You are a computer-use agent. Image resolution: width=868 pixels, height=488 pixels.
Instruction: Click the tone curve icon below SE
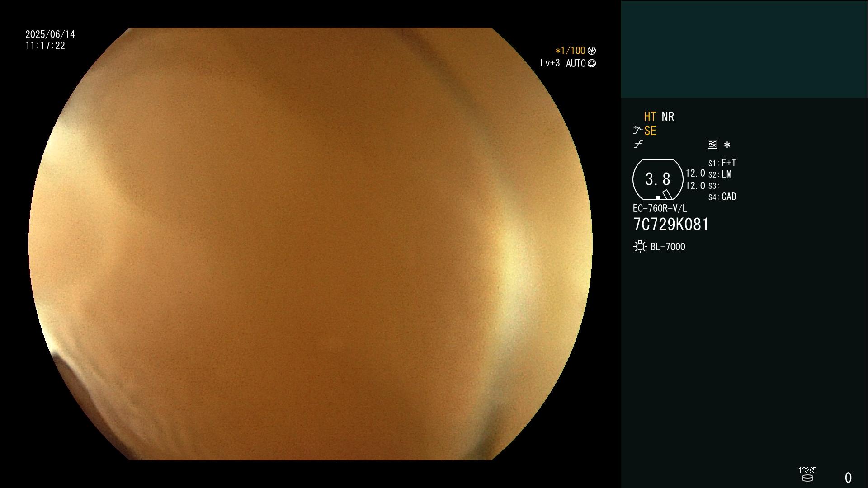click(x=638, y=144)
